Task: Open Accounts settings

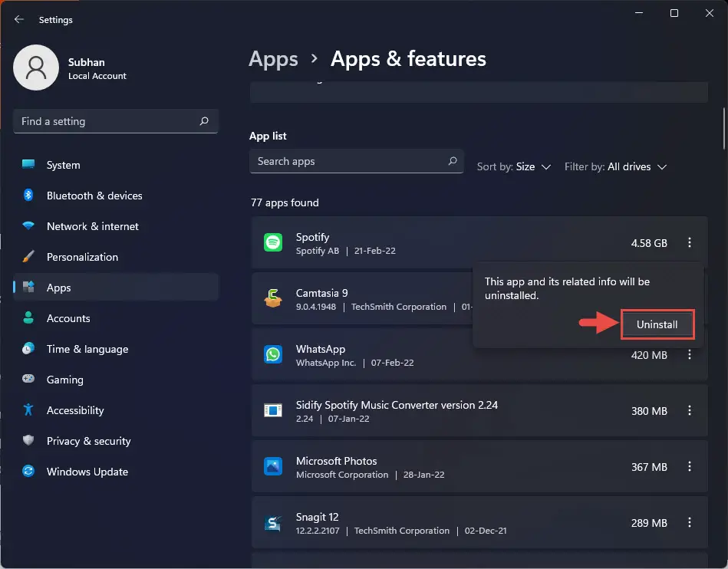Action: tap(116, 318)
